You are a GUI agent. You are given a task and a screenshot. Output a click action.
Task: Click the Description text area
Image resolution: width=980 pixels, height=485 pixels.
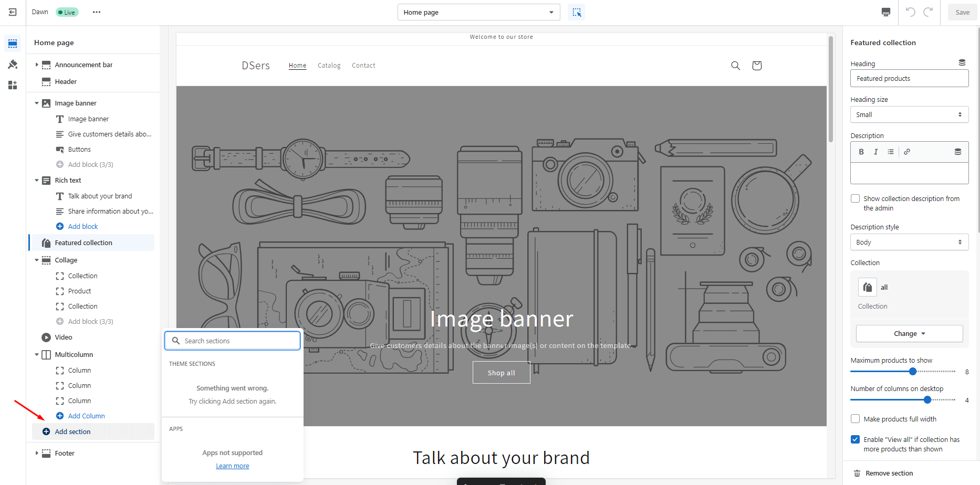pyautogui.click(x=910, y=173)
